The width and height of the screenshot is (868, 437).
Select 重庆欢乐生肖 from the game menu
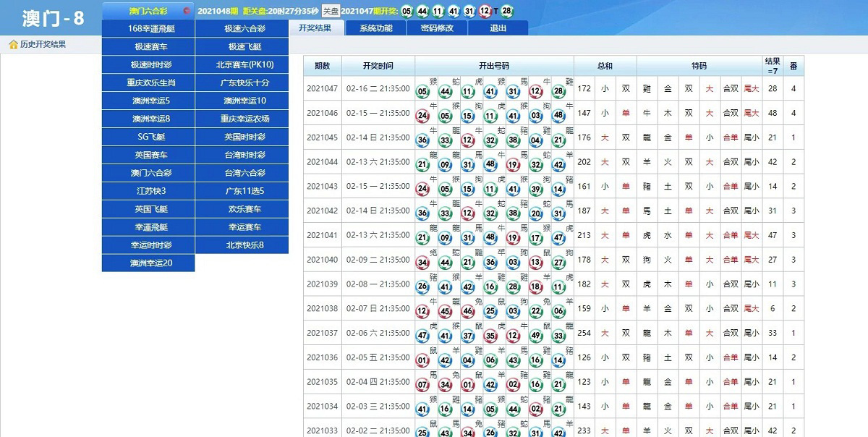(148, 82)
